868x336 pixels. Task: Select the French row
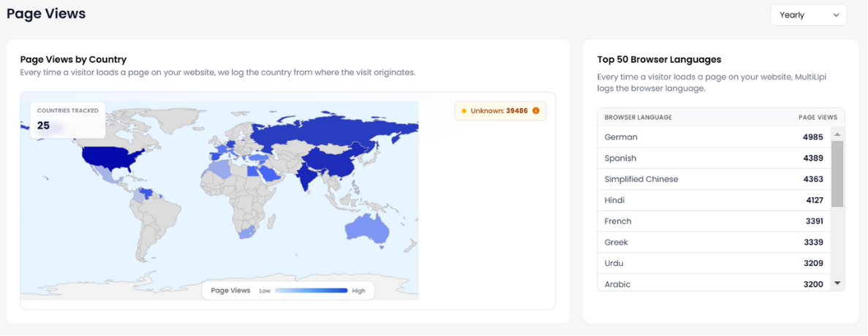click(x=714, y=221)
